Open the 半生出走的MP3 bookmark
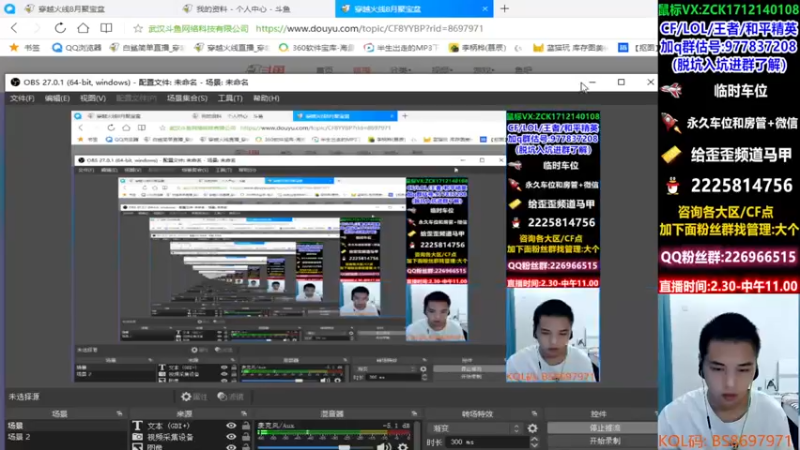This screenshot has height=450, width=800. click(401, 47)
